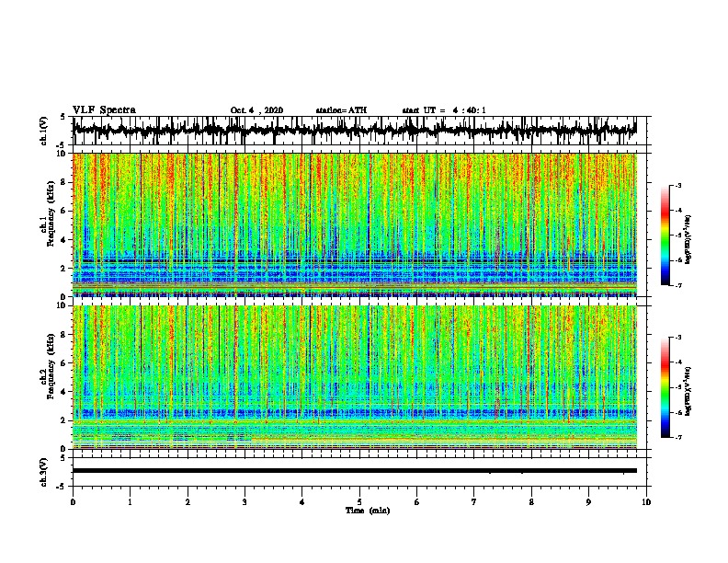
Task: Click the "10" frequency tick of ch.1 spectrogram
Action: (63, 154)
